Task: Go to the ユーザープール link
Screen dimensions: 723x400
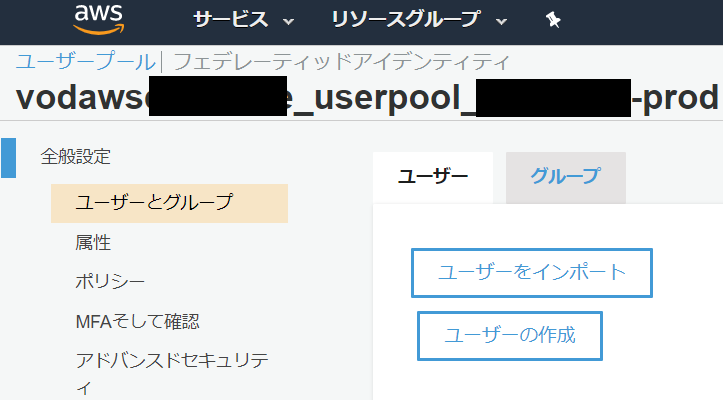Action: click(x=86, y=61)
